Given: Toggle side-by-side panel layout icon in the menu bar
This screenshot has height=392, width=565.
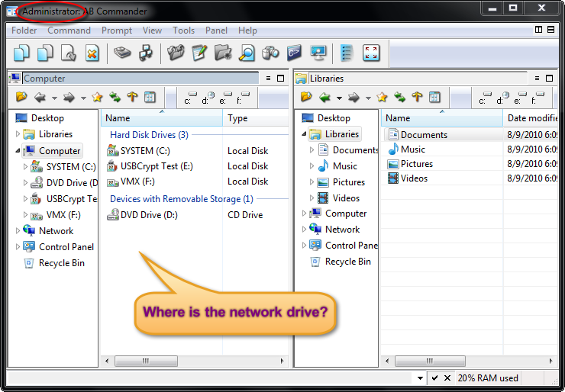Looking at the screenshot, I should pos(539,30).
